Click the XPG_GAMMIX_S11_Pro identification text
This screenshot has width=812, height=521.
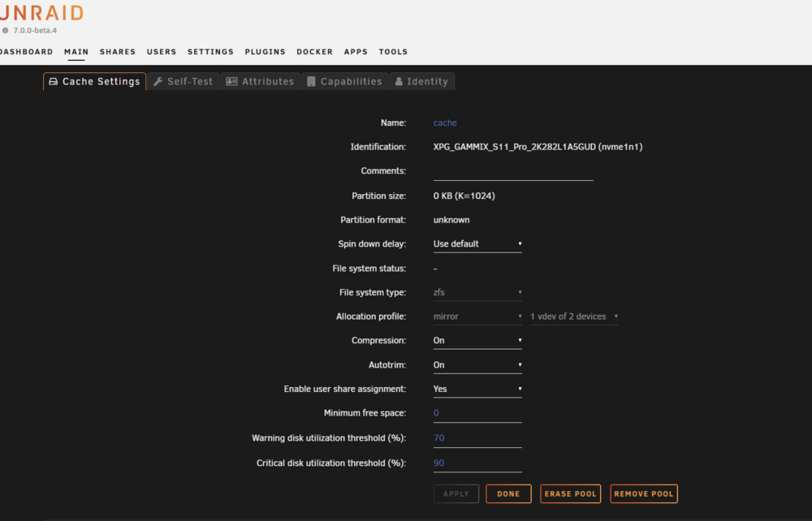coord(538,147)
